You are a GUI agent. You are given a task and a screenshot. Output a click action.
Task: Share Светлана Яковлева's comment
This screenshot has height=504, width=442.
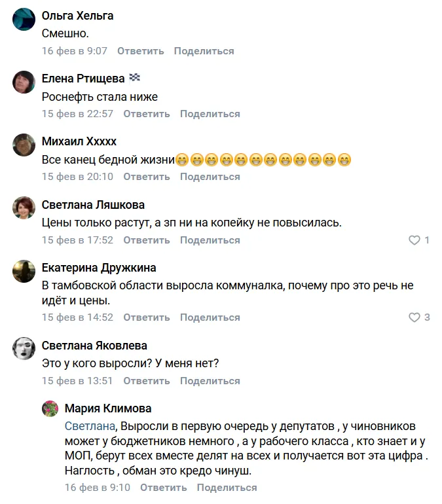210,381
